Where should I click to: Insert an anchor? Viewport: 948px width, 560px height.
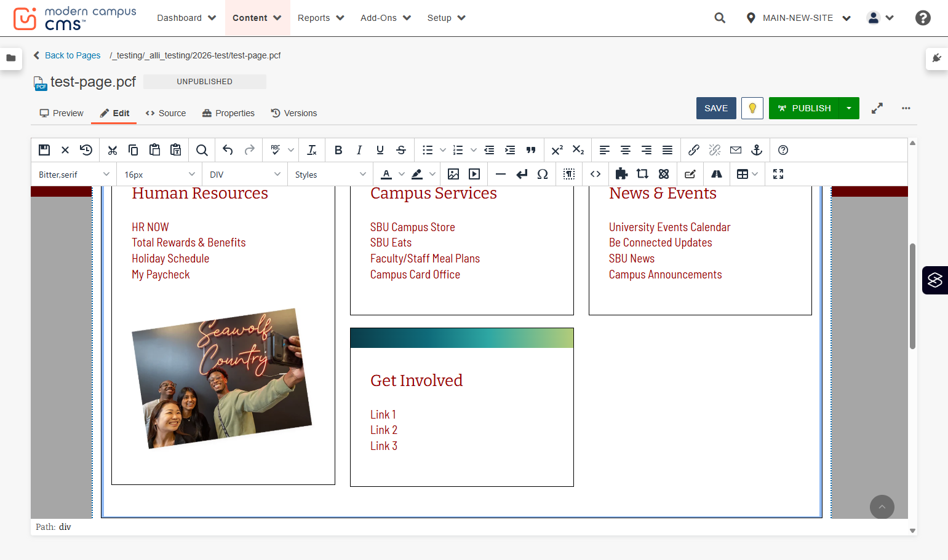[757, 150]
